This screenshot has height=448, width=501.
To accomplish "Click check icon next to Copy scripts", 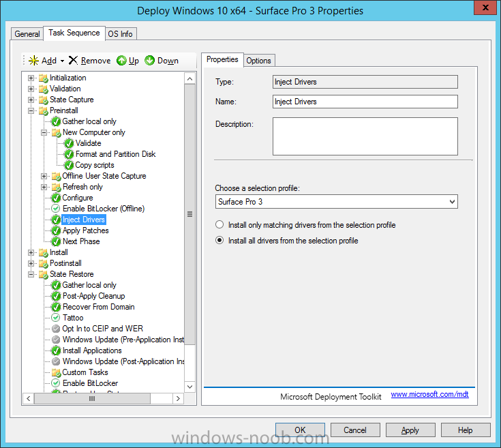I will 69,165.
